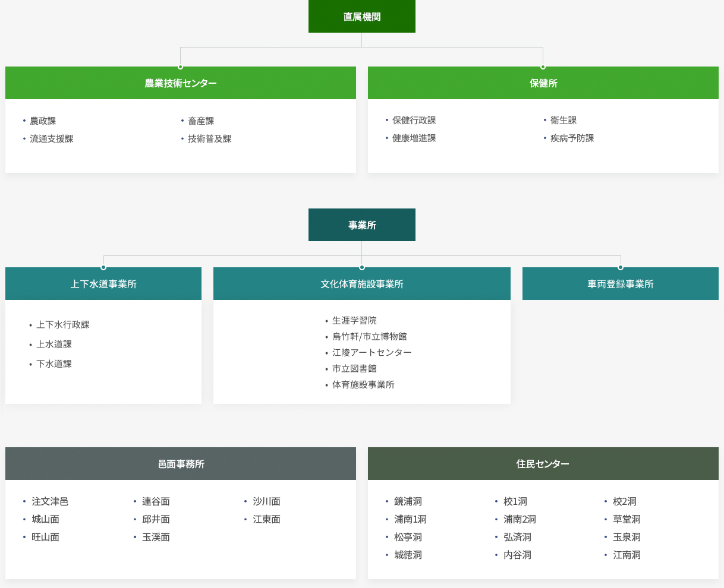Open the 保健所 section header
The image size is (724, 588).
(x=543, y=83)
